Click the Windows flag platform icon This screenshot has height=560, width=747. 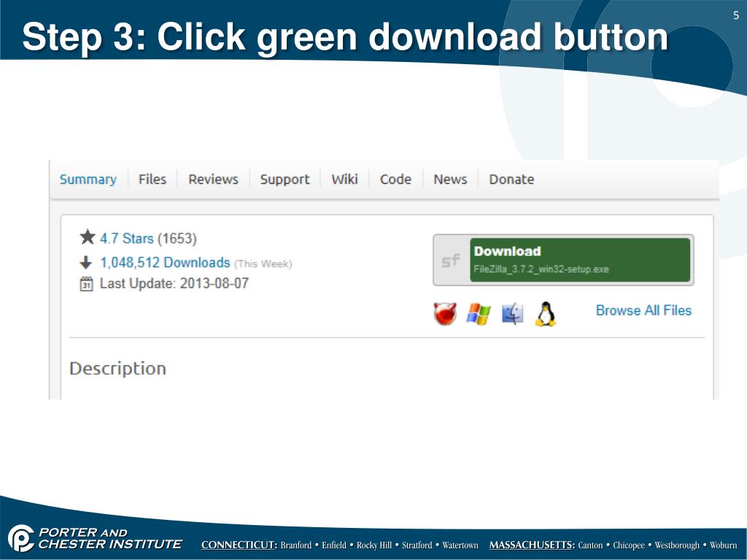[x=479, y=314]
